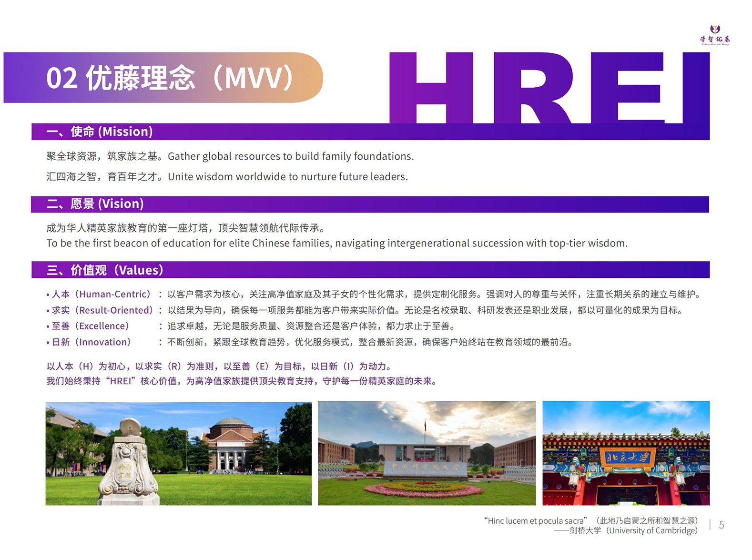The height and width of the screenshot is (560, 752).
Task: Open the 北京大学 gate photo
Action: (626, 453)
